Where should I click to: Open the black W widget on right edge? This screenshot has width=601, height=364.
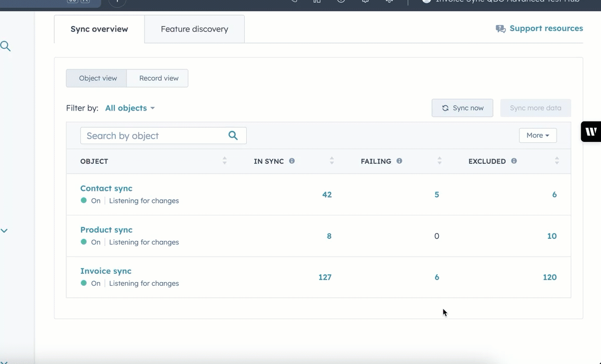click(591, 132)
